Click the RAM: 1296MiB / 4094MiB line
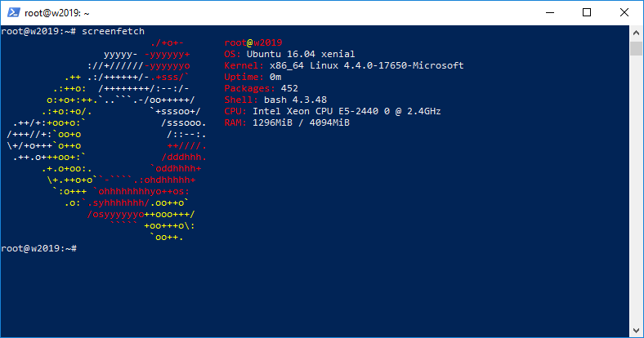 (287, 122)
